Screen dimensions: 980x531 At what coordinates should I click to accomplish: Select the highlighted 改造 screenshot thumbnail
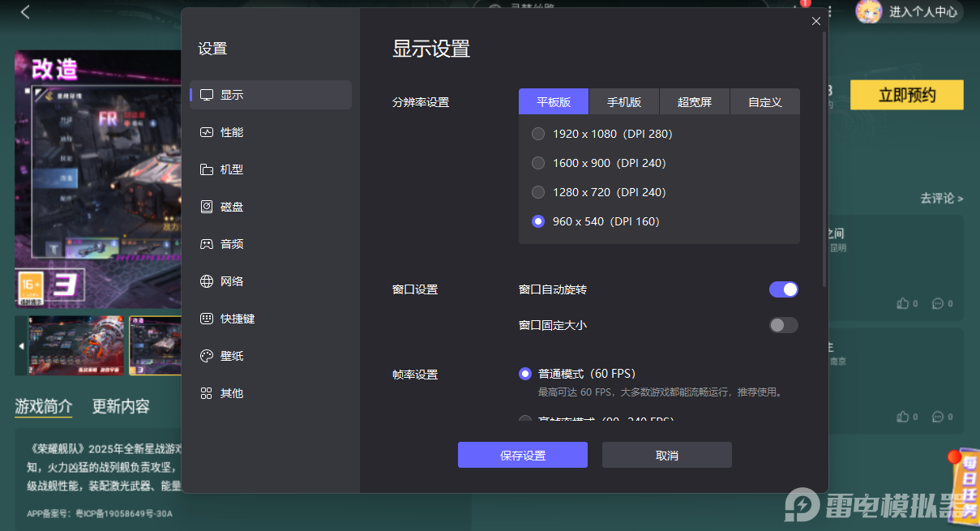pyautogui.click(x=155, y=345)
